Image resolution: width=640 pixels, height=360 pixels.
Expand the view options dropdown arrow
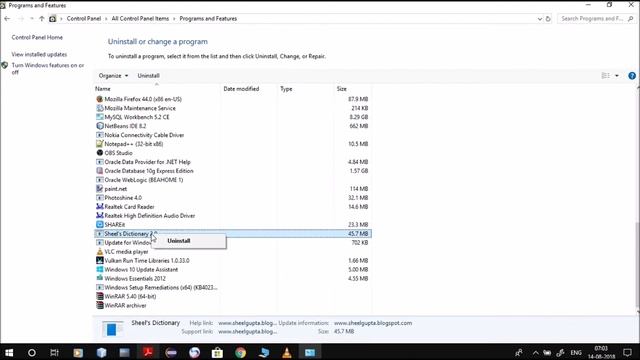[617, 76]
